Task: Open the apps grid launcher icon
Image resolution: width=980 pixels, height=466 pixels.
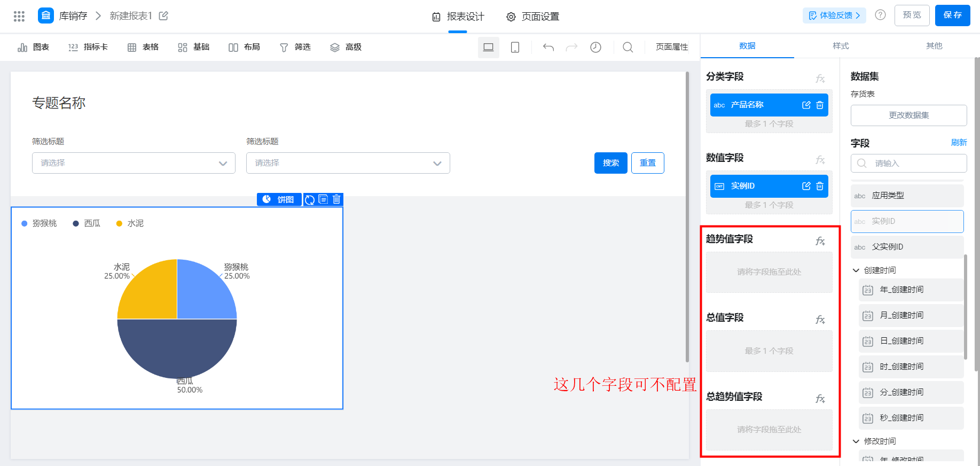Action: coord(19,16)
